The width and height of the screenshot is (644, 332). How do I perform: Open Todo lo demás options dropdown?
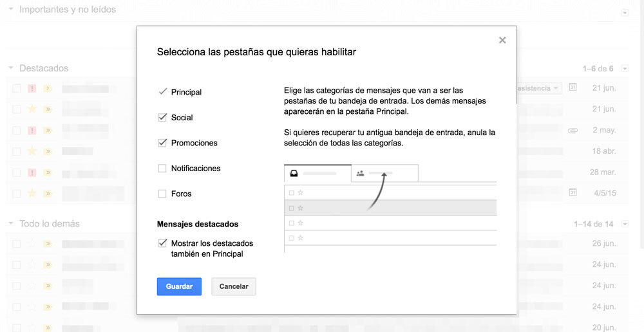pos(625,224)
